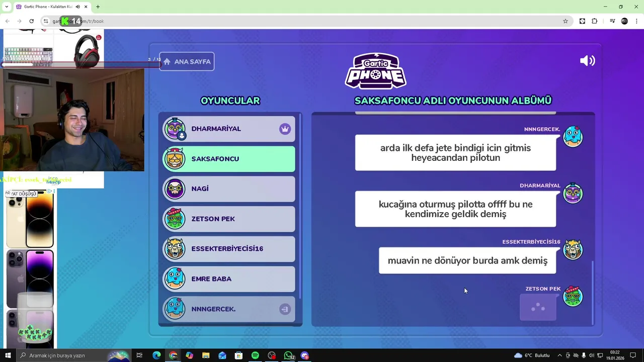Click ESSEKTERBIYECISI16's avatar in player list

point(175,248)
